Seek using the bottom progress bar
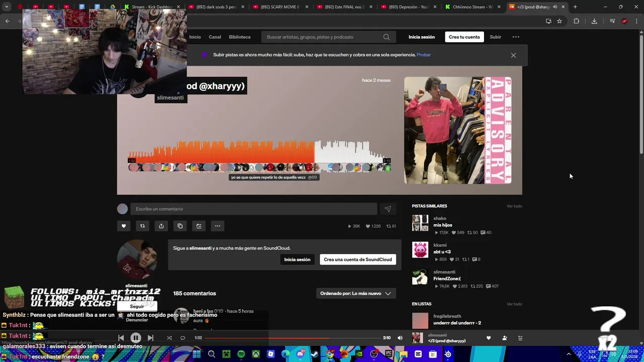 coord(293,338)
